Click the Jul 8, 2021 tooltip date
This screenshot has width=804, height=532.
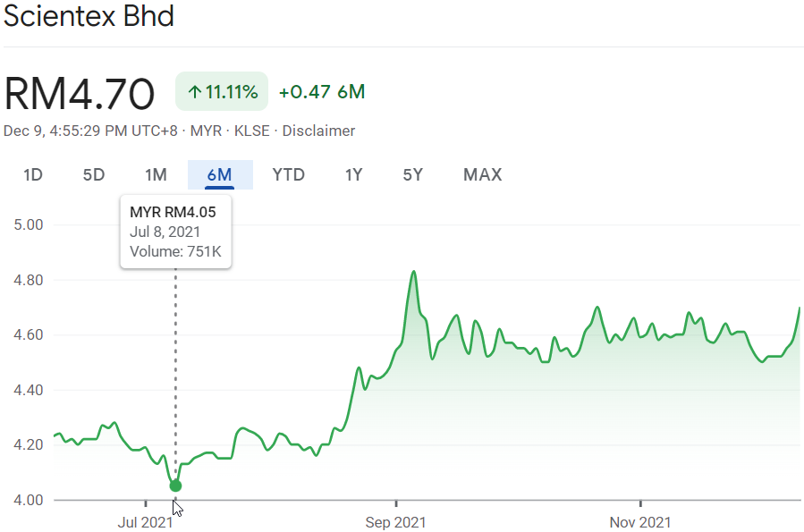tap(165, 232)
